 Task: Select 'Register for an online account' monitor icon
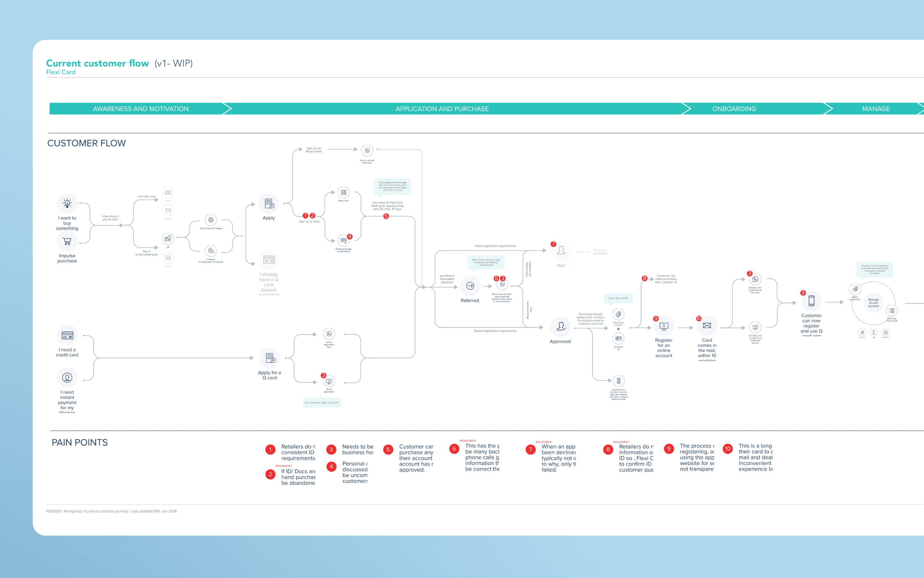[x=664, y=326]
